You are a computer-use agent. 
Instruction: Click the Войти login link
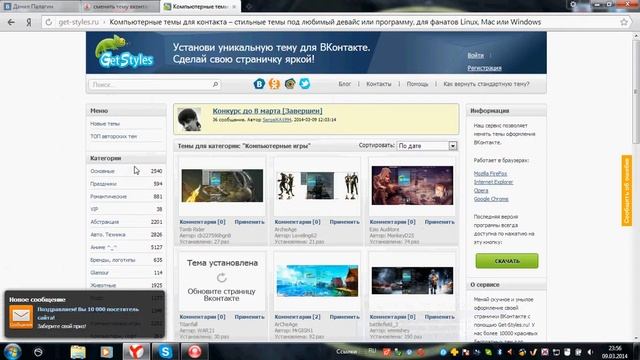476,55
